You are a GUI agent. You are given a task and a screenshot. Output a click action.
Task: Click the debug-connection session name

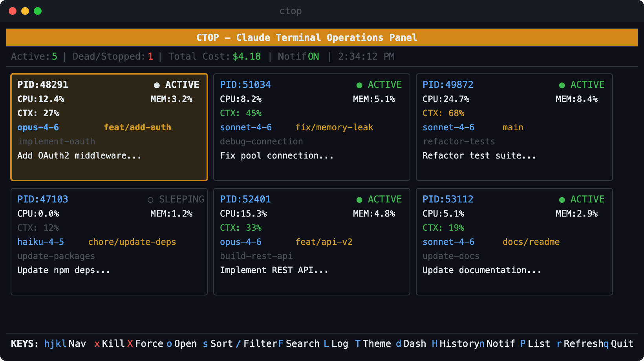[262, 142]
